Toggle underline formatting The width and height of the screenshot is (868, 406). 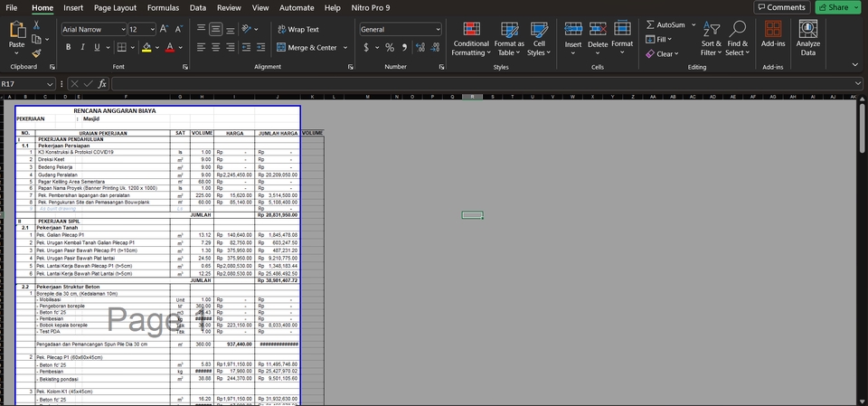(x=97, y=48)
